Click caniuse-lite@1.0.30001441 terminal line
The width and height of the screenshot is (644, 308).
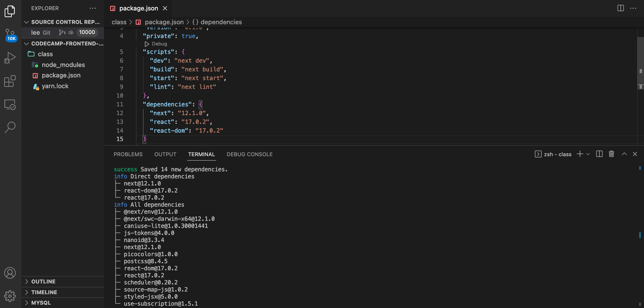(166, 226)
